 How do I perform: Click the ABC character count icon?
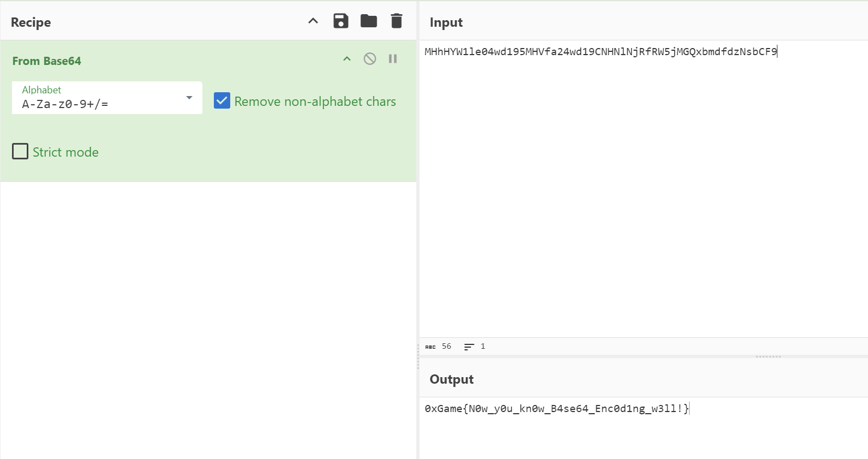click(x=430, y=347)
